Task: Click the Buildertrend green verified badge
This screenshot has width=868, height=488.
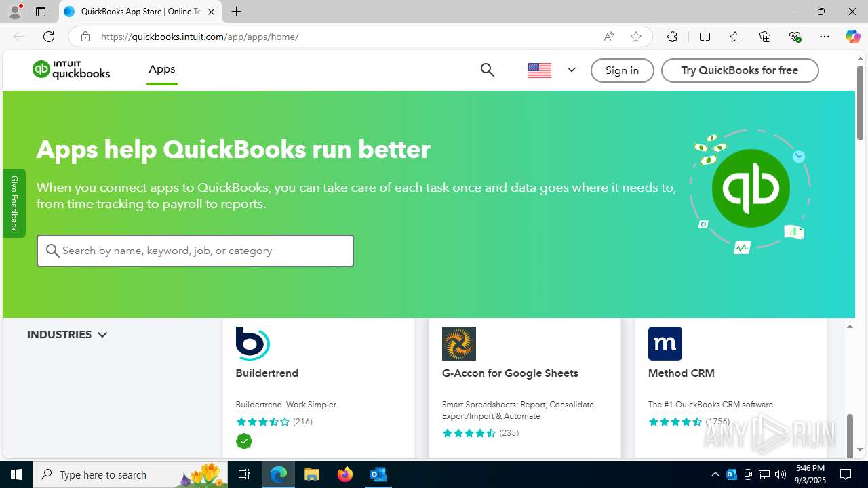Action: coord(244,441)
